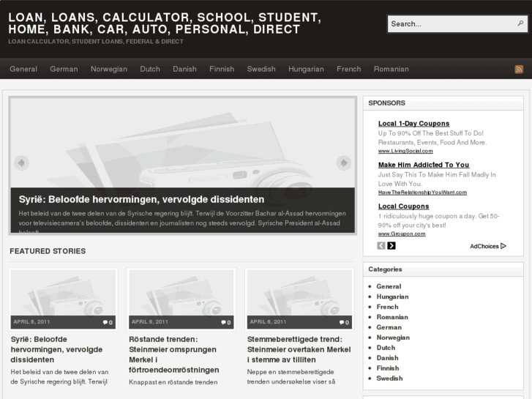Open Norwegian in the navigation bar
The width and height of the screenshot is (532, 399).
(109, 69)
